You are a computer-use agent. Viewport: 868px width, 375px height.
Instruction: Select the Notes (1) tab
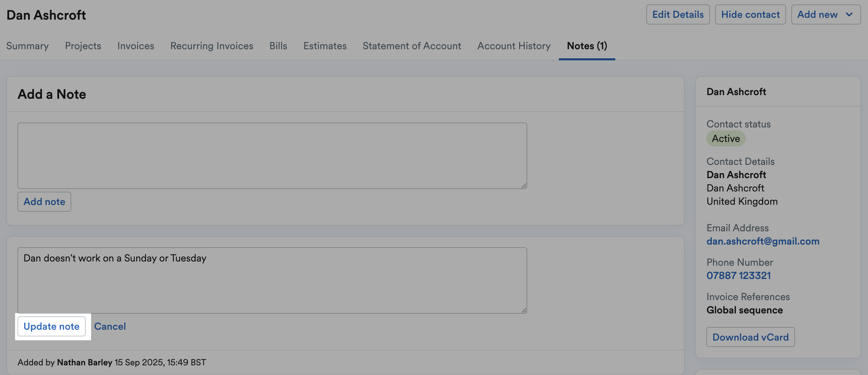pos(587,46)
